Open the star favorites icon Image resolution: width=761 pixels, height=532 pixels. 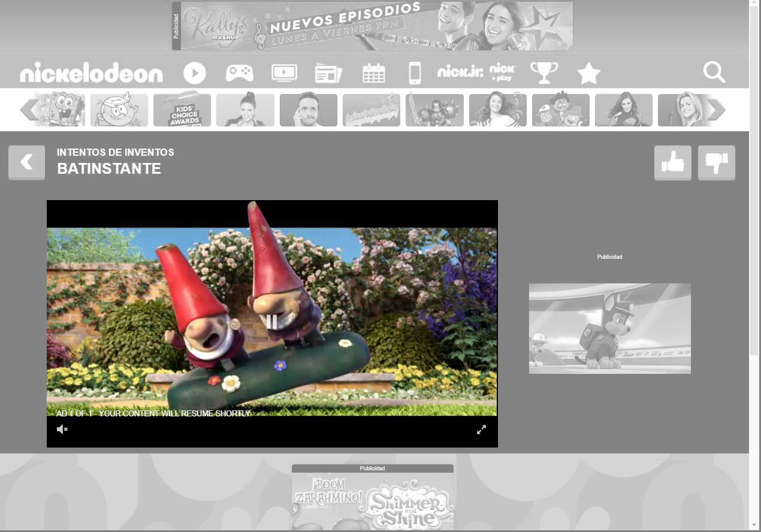pos(588,74)
